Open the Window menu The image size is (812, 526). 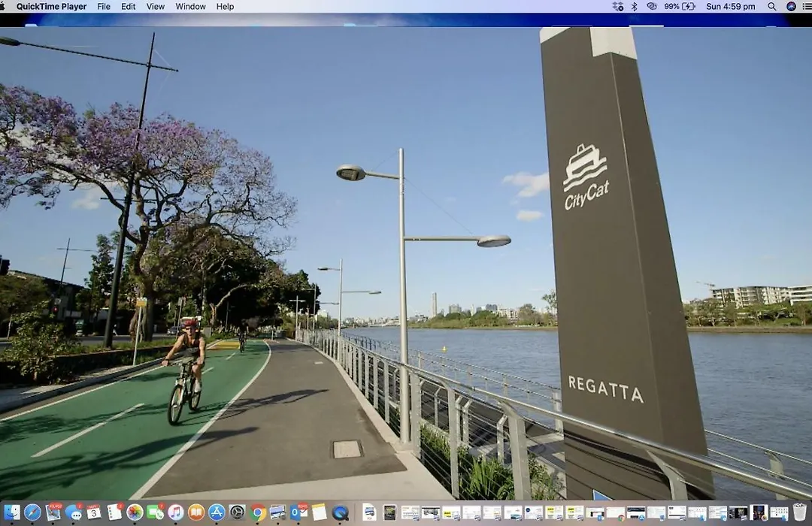point(190,6)
